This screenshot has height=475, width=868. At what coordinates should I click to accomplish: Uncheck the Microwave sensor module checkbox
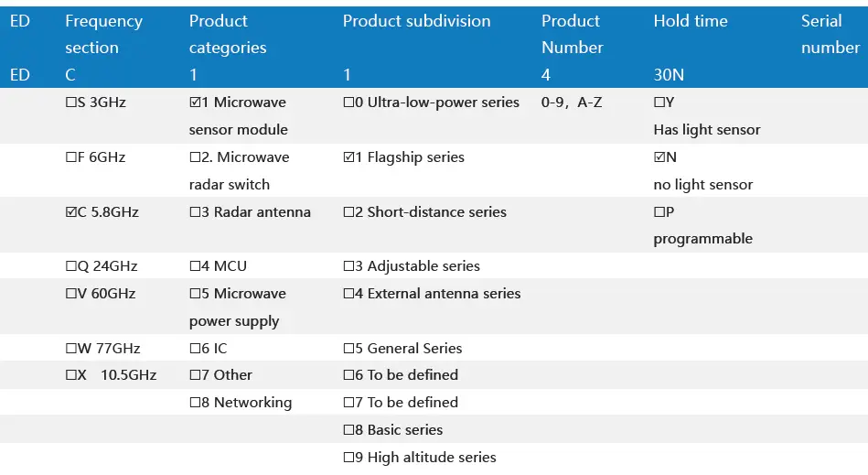(194, 103)
